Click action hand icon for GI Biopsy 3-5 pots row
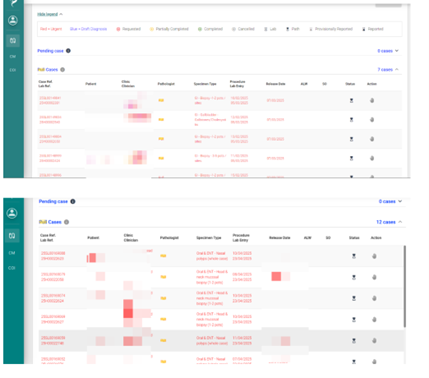Screen dimensions: 429x378 coord(372,158)
